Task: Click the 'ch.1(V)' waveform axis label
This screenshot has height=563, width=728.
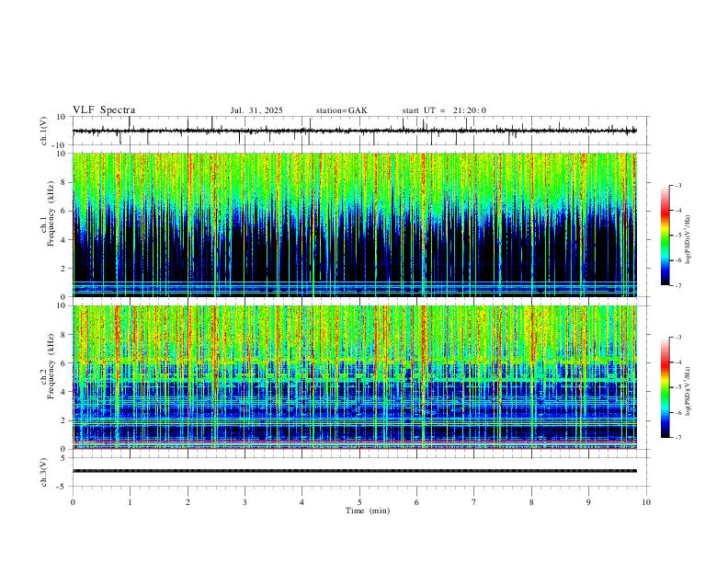Action: point(44,131)
